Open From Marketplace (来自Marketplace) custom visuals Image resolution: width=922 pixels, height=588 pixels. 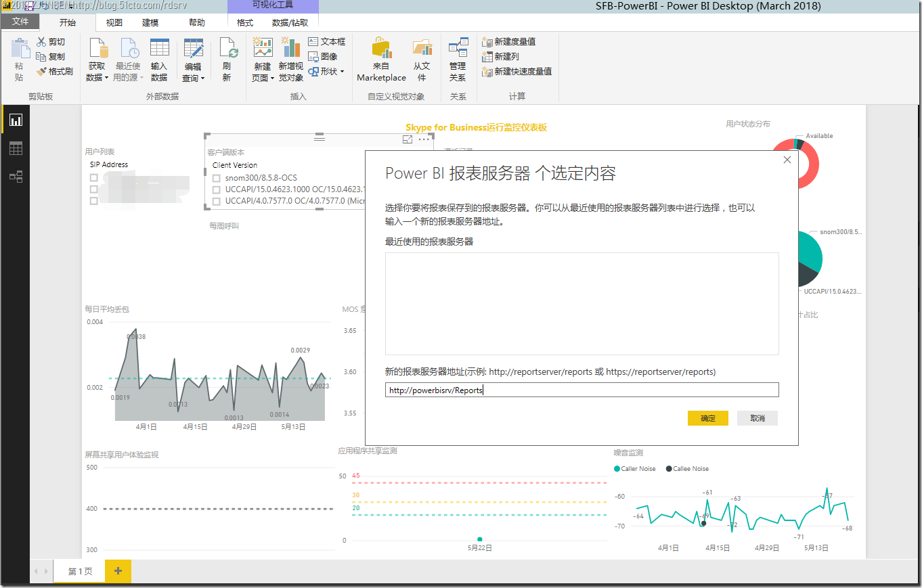click(382, 60)
